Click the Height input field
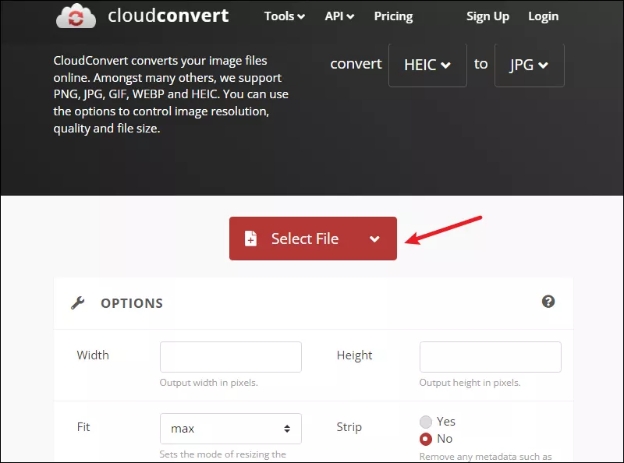This screenshot has height=463, width=624. tap(490, 357)
